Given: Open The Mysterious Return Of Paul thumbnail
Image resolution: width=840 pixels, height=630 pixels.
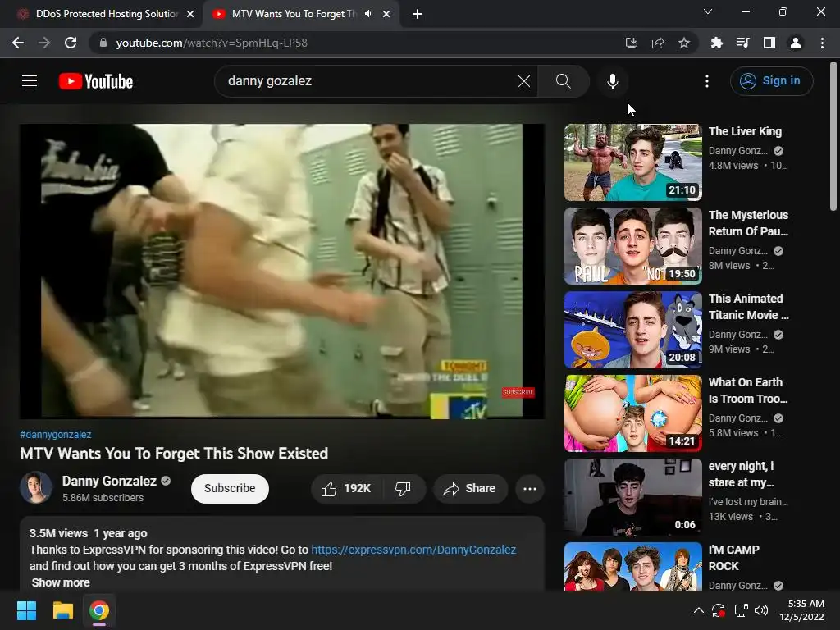Looking at the screenshot, I should point(632,246).
